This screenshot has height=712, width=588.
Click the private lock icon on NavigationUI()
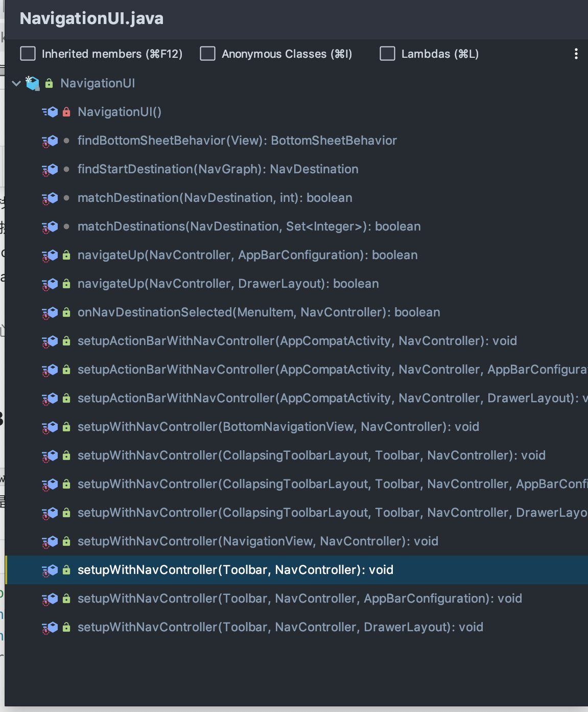pos(66,112)
